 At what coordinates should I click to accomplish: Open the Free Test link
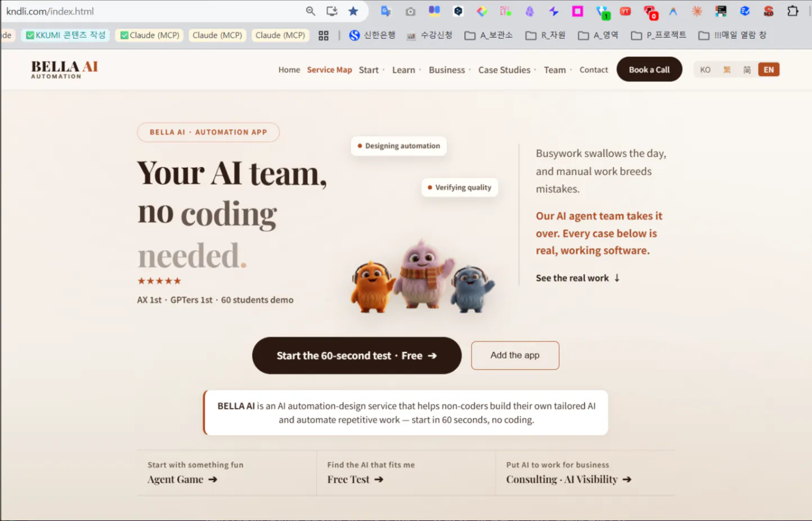(x=355, y=479)
